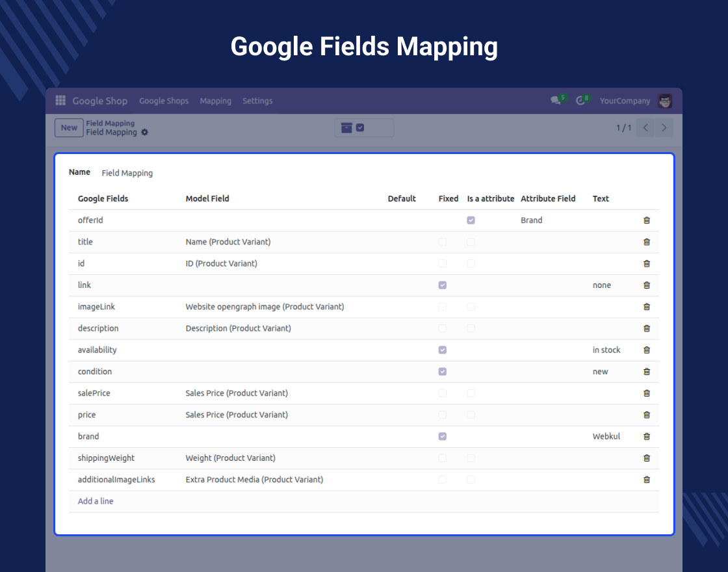Click the shippingWeight Google field cell
The height and width of the screenshot is (572, 728).
107,458
